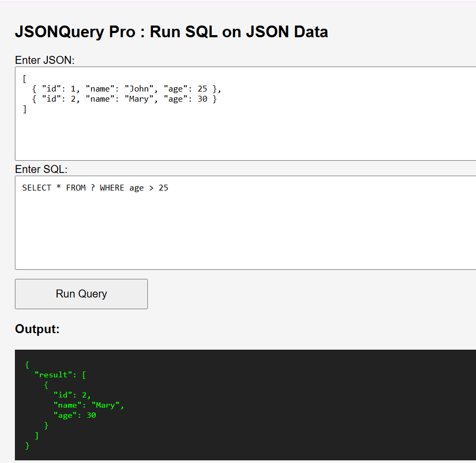Click the Run Query button
476x463 pixels.
pos(81,294)
